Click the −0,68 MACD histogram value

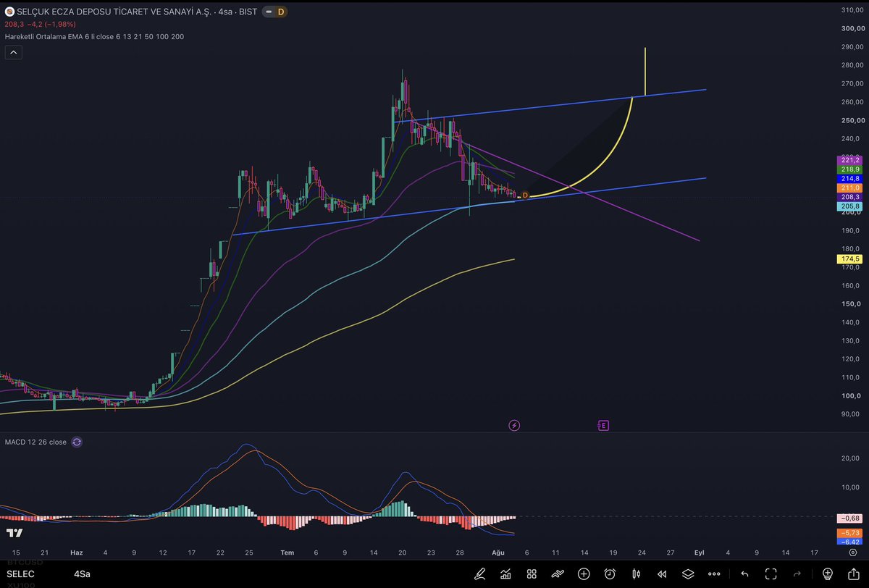(x=849, y=518)
